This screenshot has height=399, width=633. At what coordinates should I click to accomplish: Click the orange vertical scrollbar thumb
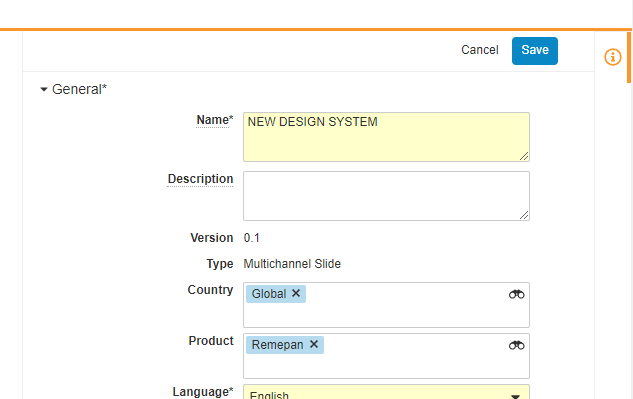point(629,57)
